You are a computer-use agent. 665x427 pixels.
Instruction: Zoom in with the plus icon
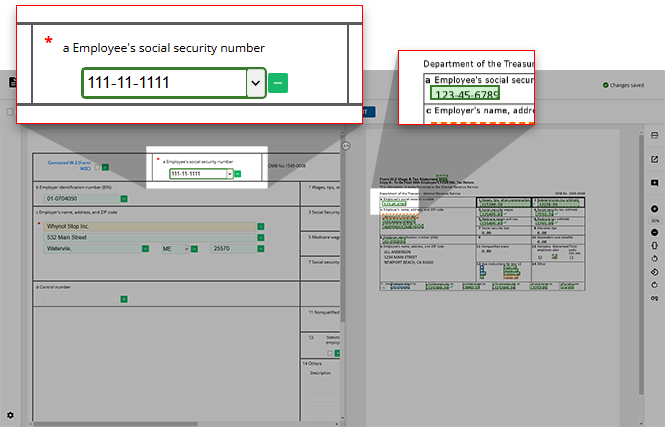(x=654, y=209)
